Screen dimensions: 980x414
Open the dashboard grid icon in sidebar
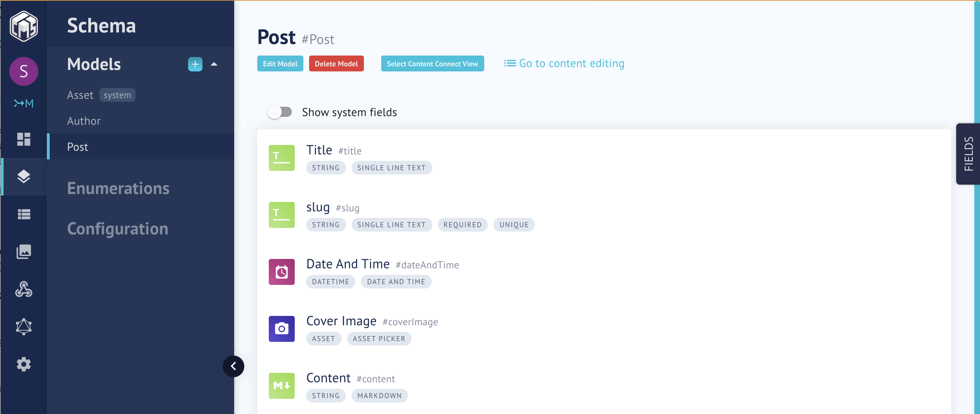(x=23, y=139)
